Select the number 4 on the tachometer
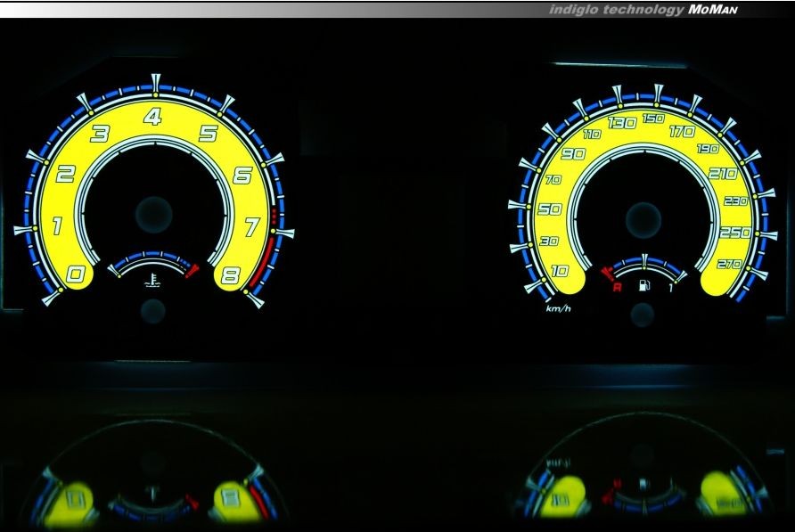Screen dimensions: 795x532 [154, 117]
